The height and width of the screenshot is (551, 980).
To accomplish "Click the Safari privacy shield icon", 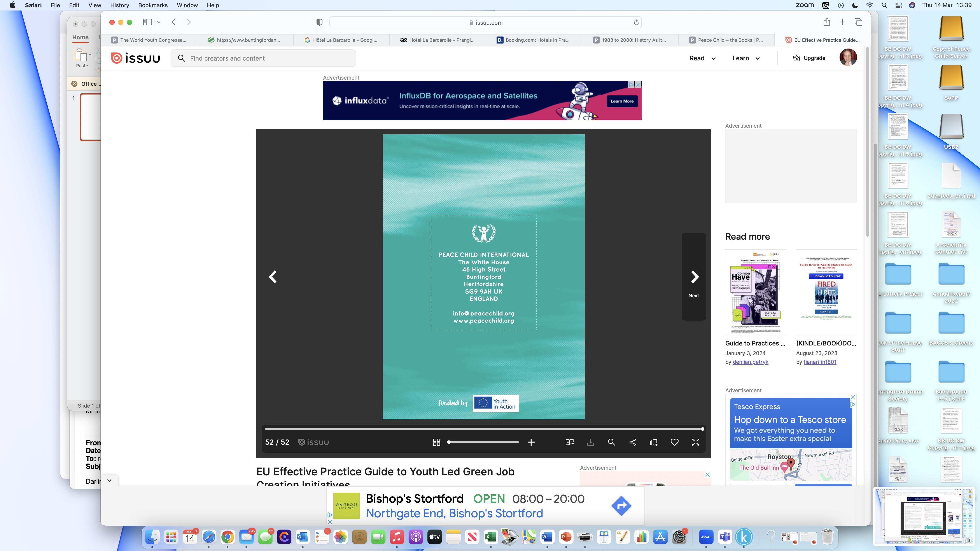I will pos(319,23).
